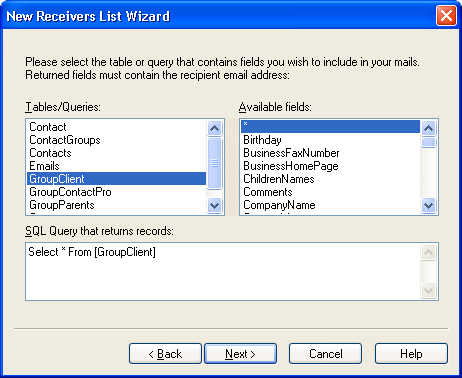
Task: Click the Available fields scrollbar thumb
Action: [428, 142]
